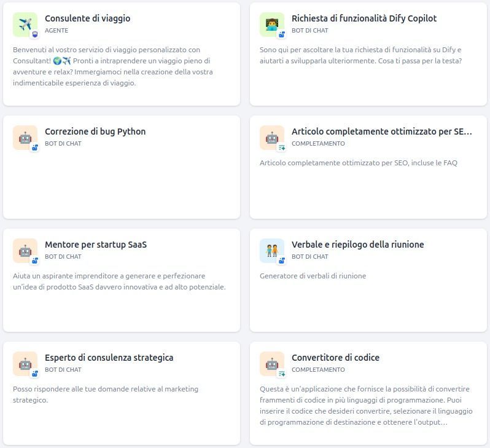Click the robot icon for Esperto di consulenza strategica

pyautogui.click(x=25, y=363)
